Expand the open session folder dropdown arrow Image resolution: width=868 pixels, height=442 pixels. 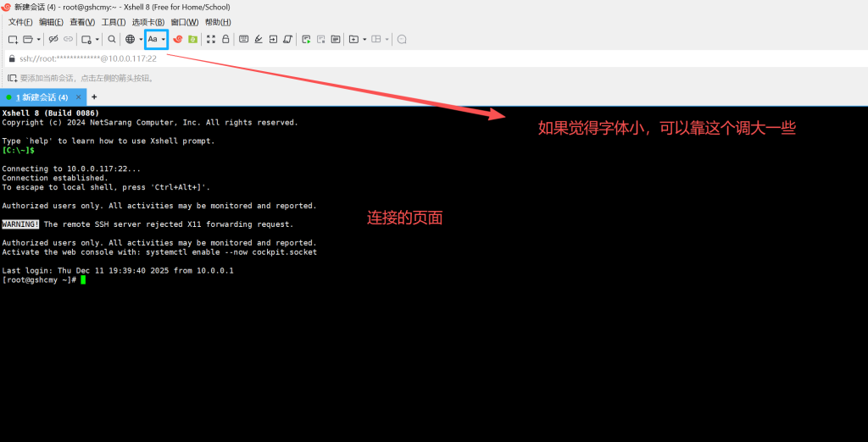click(x=38, y=39)
